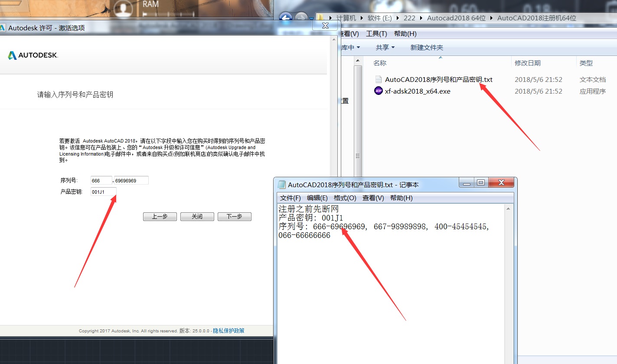
Task: Click the text file icon beside AutoCAD2018序列号和产品密钥.txt
Action: point(379,79)
